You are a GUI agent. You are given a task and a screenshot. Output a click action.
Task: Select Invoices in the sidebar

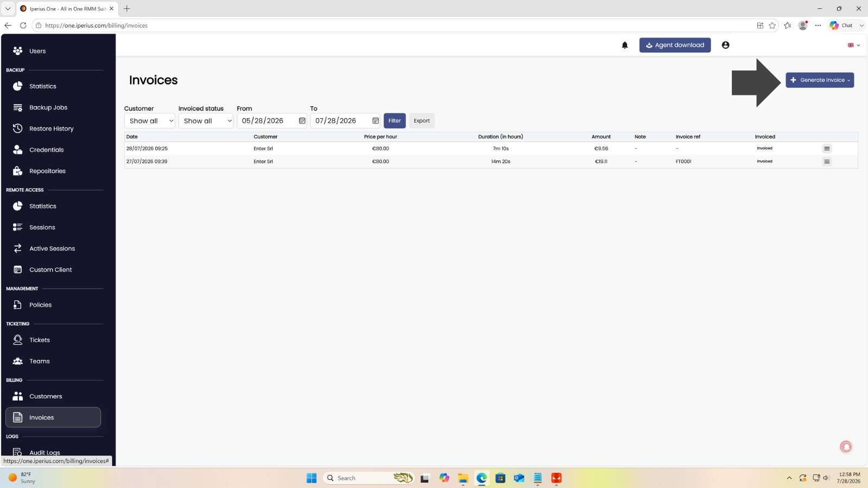coord(53,418)
